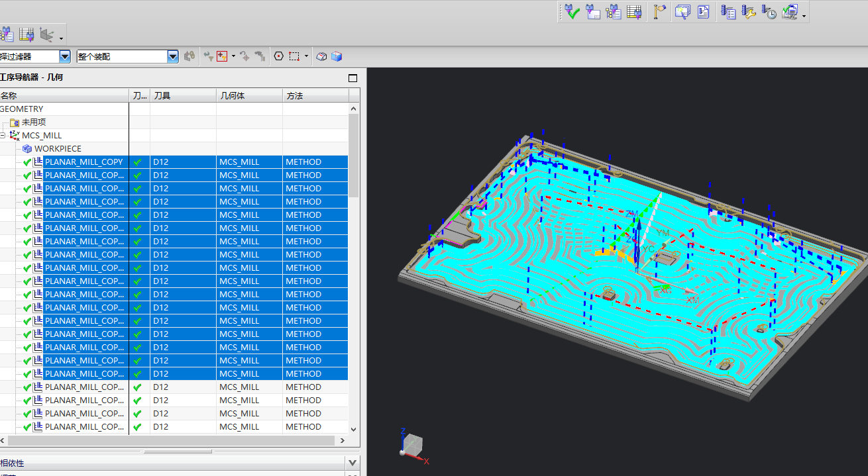The image size is (868, 476).
Task: Click the XYZ orientation cube in viewport
Action: [x=412, y=444]
